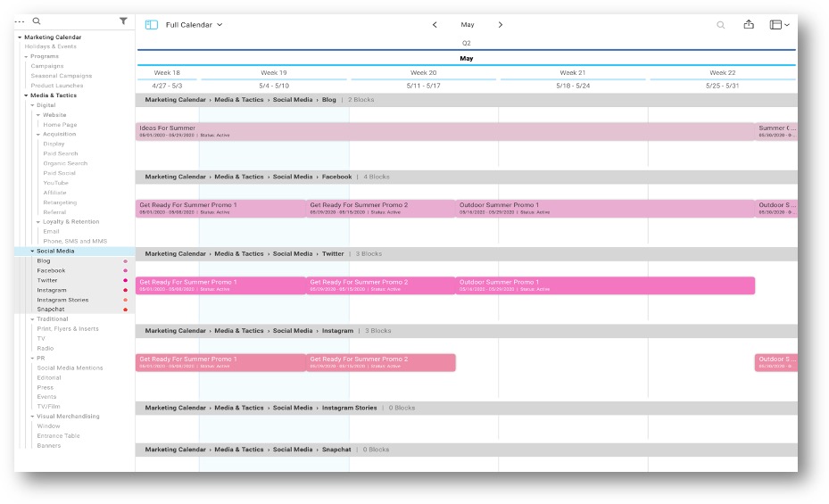Click the top-right calendar search icon
Viewport: 829px width, 504px height.
(720, 25)
